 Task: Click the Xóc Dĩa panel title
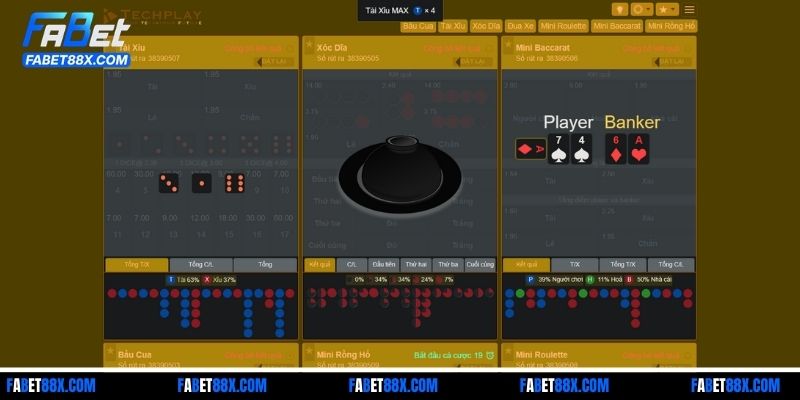pos(332,47)
